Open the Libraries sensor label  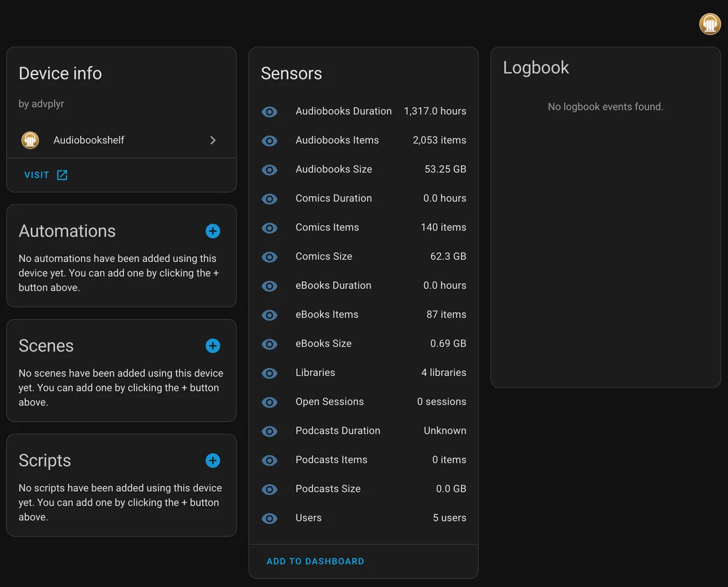point(315,373)
